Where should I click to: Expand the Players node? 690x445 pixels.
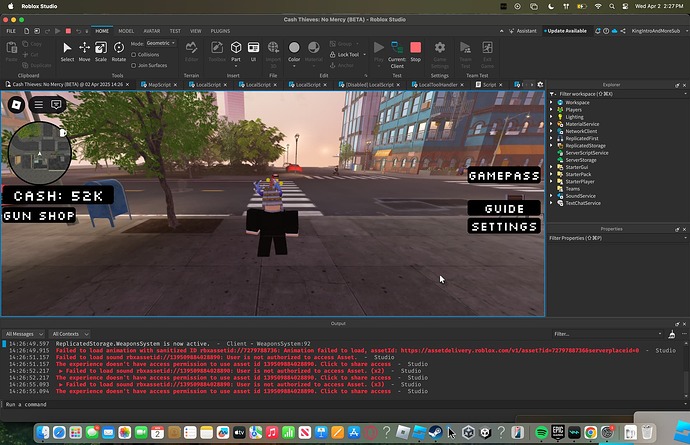551,110
